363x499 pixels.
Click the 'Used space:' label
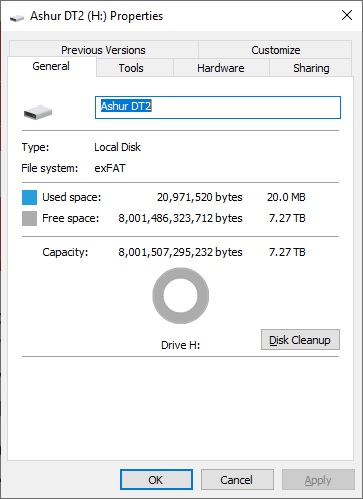click(71, 197)
